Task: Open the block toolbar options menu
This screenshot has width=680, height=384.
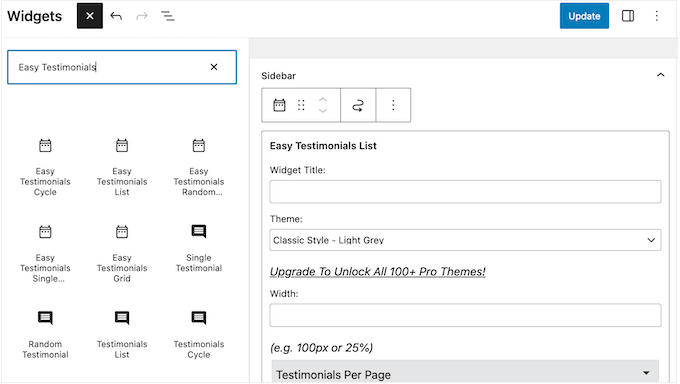Action: click(393, 105)
